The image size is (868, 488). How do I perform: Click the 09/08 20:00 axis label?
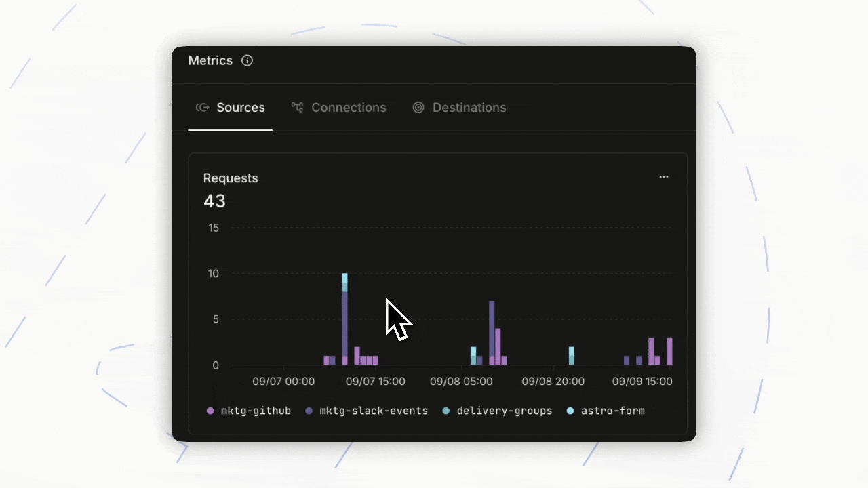click(x=553, y=382)
